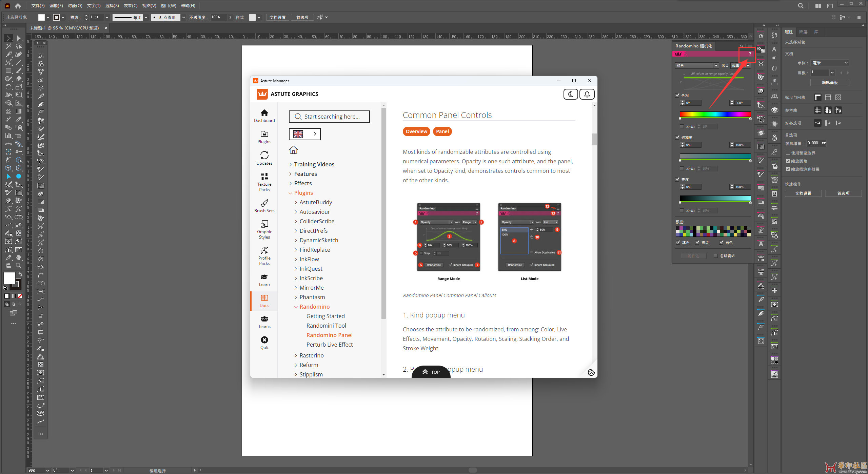Click Perturb Live Effect link in sidebar
868x474 pixels.
click(x=330, y=345)
